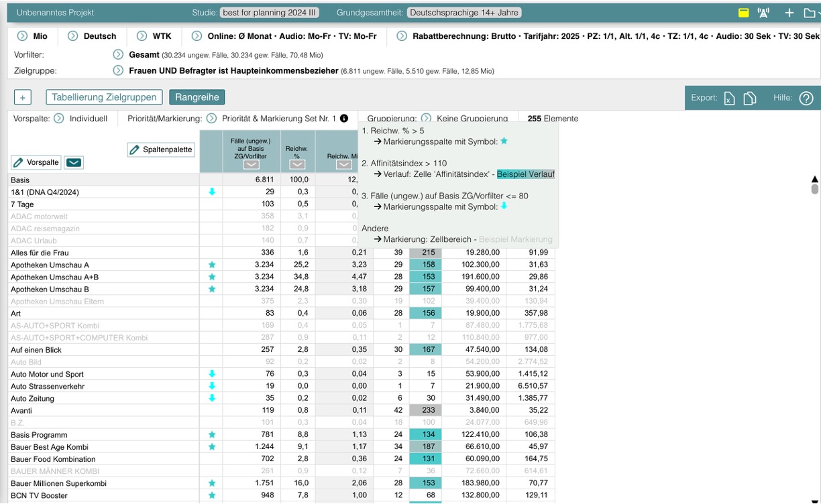Screen dimensions: 821x504
Task: Expand the Vorfilter Gesamt selector
Action: (x=118, y=54)
